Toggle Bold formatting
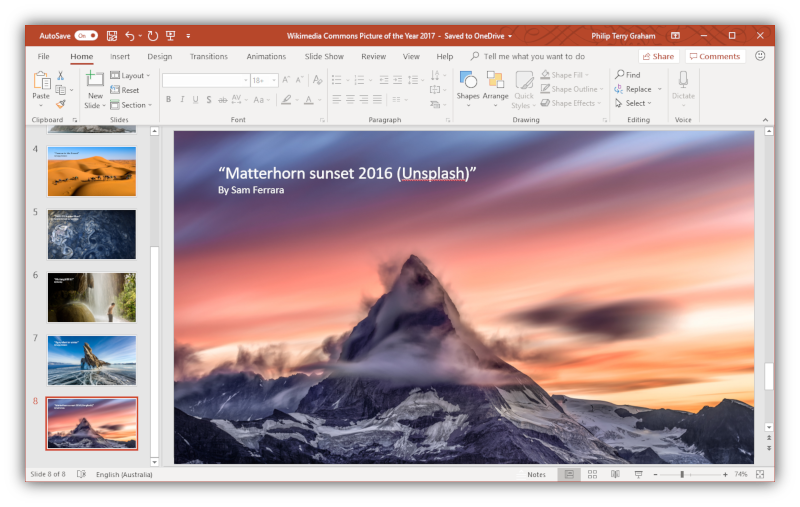Screen dimensions: 800x507 (x=168, y=100)
